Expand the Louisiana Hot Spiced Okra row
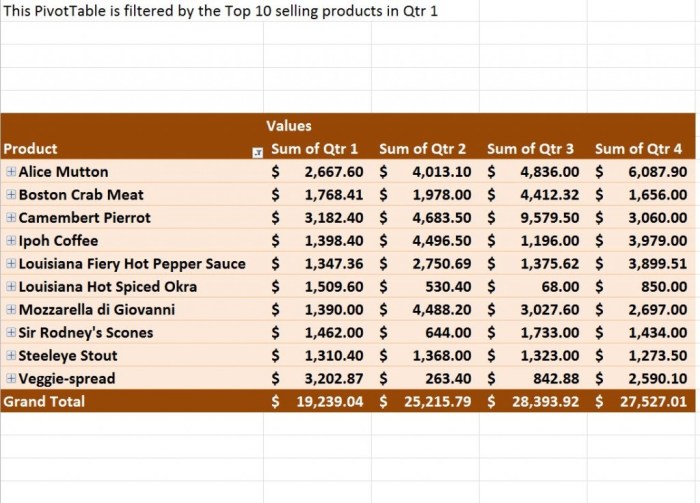 click(x=11, y=287)
